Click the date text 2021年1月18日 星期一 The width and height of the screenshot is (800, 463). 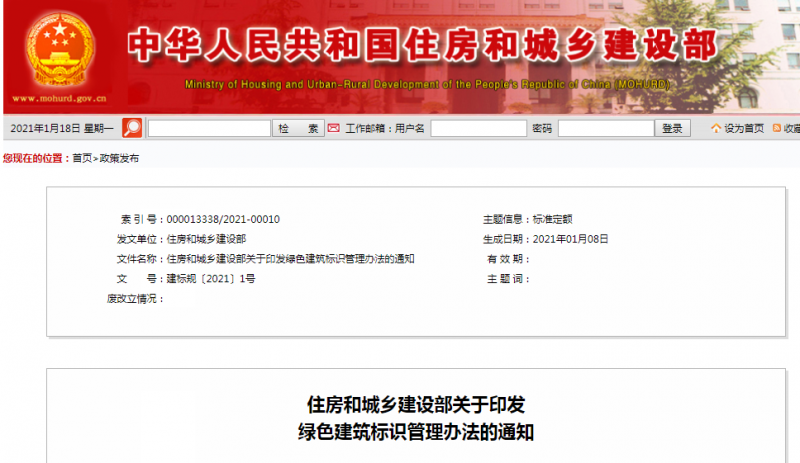pos(62,129)
